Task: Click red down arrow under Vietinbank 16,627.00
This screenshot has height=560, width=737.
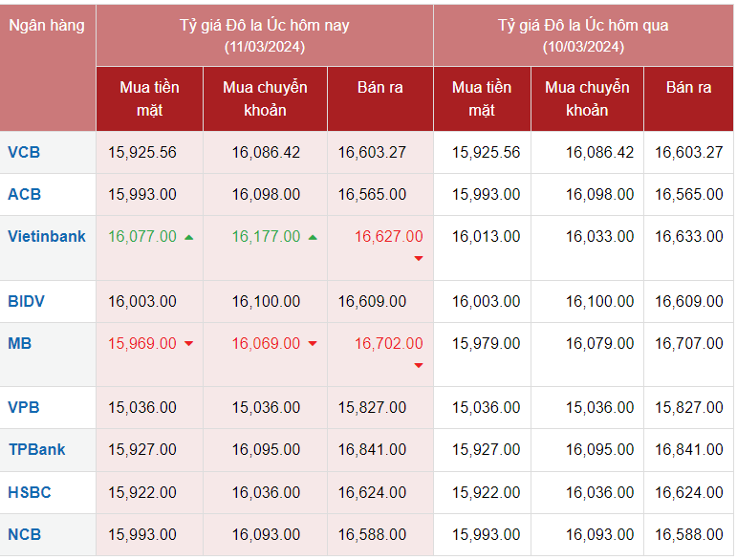Action: click(x=418, y=259)
